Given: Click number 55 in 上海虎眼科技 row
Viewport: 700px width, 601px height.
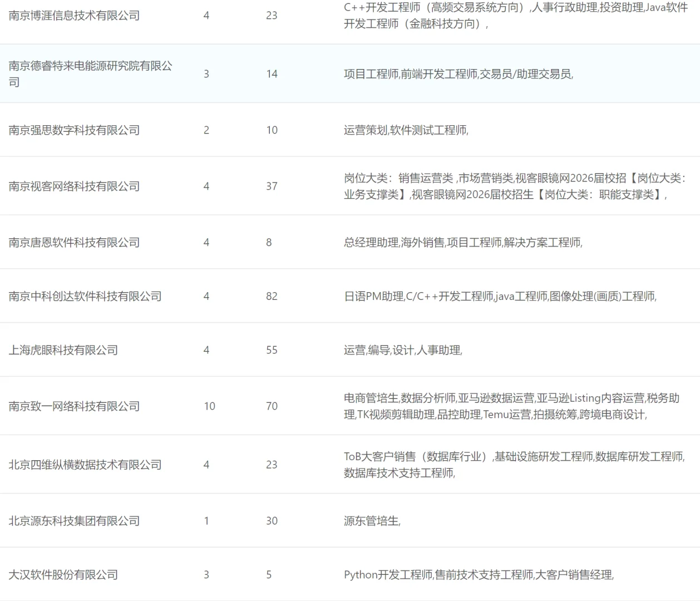Looking at the screenshot, I should pos(272,350).
